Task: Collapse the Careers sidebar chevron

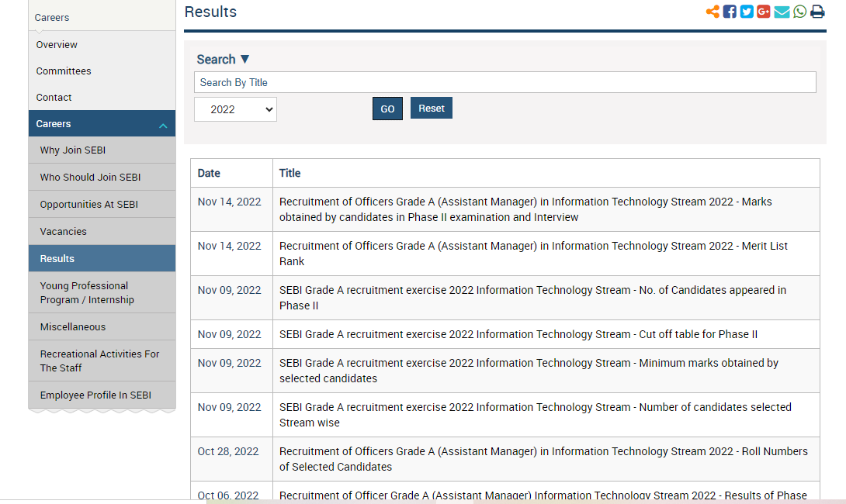Action: click(x=163, y=126)
